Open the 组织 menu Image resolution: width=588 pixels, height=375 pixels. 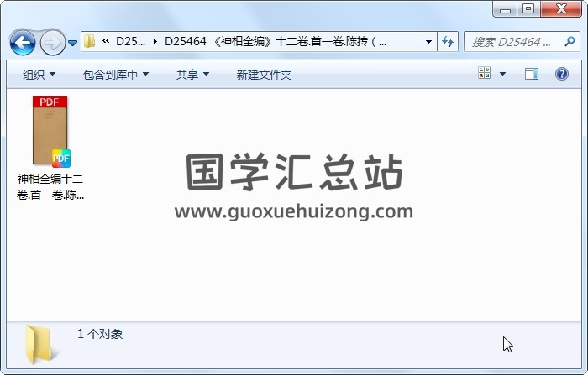click(x=39, y=74)
